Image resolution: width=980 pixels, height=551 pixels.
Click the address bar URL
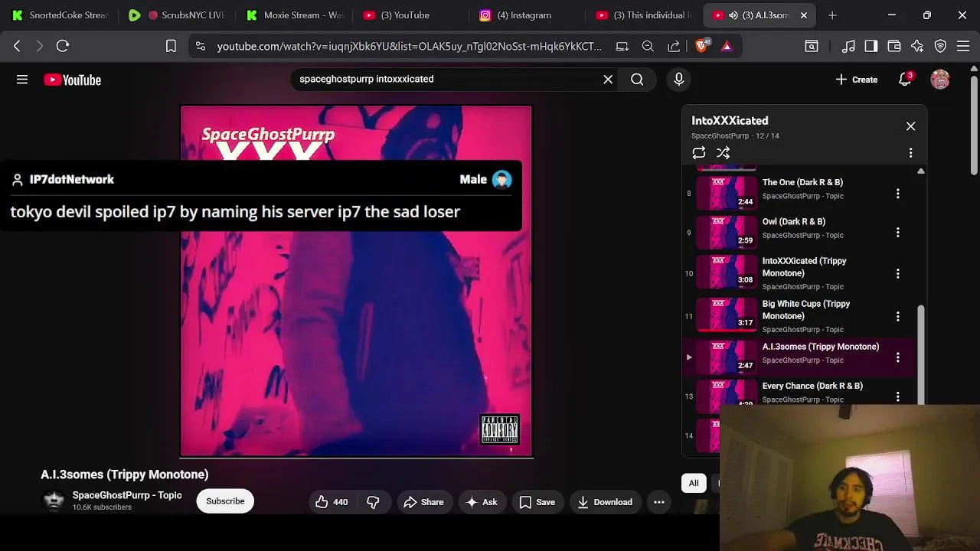pyautogui.click(x=409, y=47)
